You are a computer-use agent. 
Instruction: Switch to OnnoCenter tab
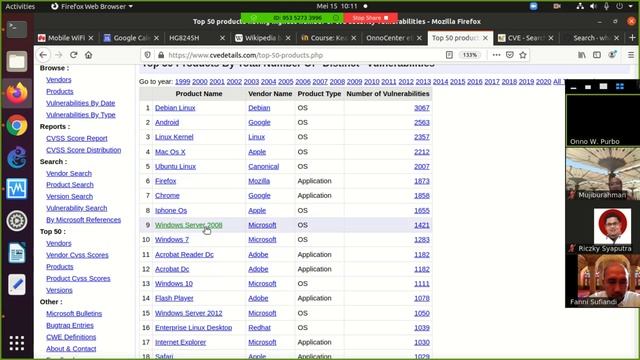click(393, 38)
